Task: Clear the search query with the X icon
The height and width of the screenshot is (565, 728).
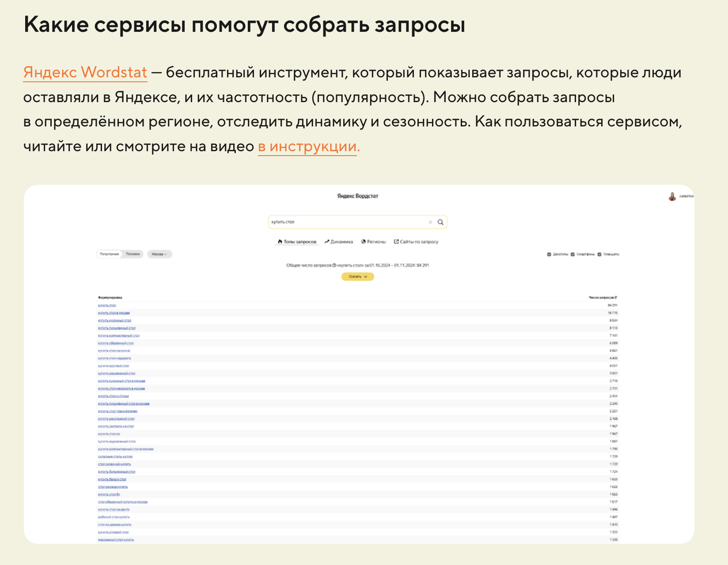Action: click(430, 222)
